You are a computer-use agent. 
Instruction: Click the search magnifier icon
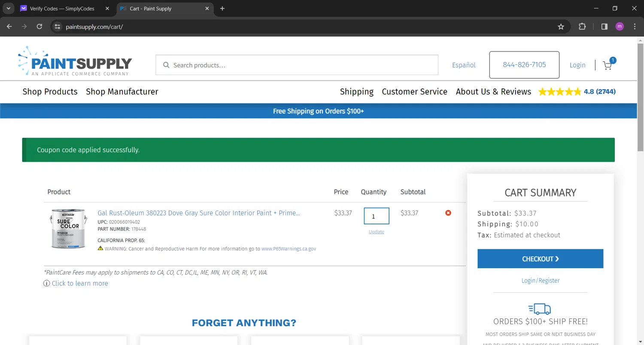(166, 65)
